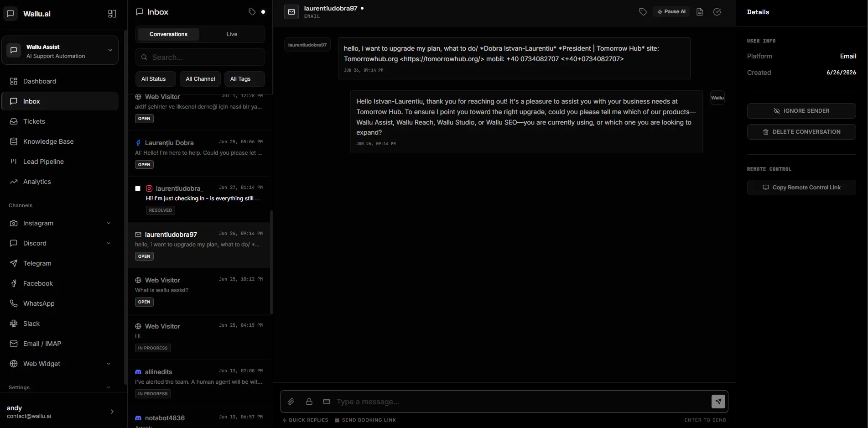The image size is (868, 428).
Task: Open the allinedits Discord conversation
Action: (x=199, y=383)
